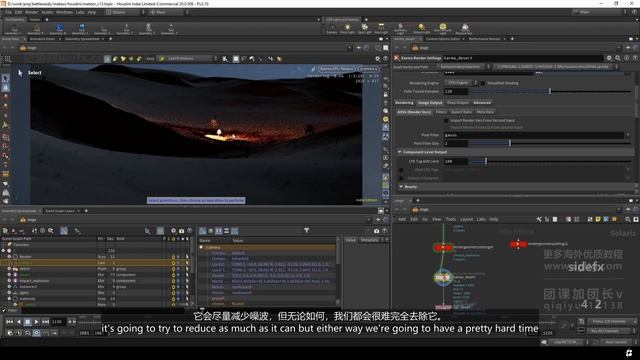Open the help icon in the parameter header

635,58
